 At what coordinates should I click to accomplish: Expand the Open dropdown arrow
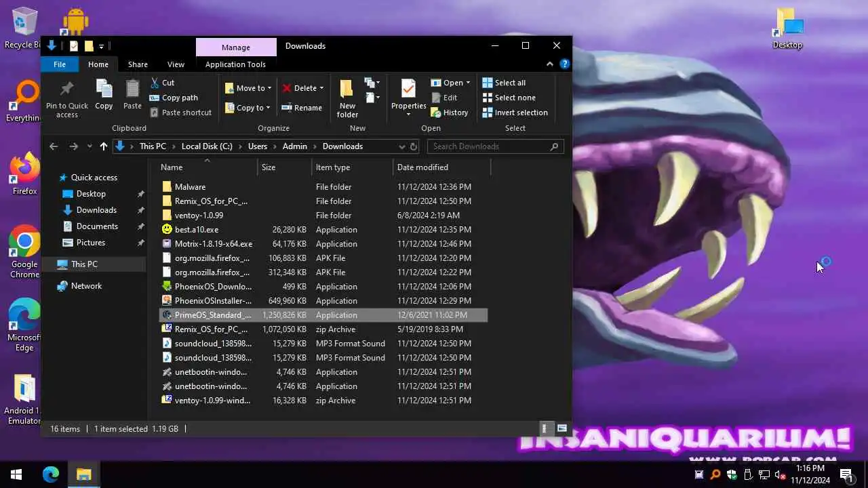(x=468, y=83)
